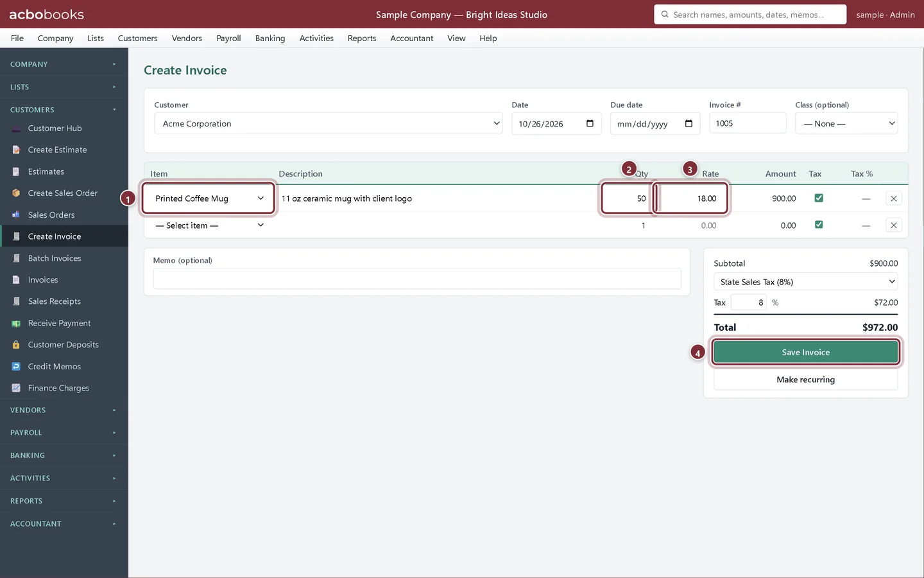
Task: Click the Save Invoice button
Action: point(806,352)
